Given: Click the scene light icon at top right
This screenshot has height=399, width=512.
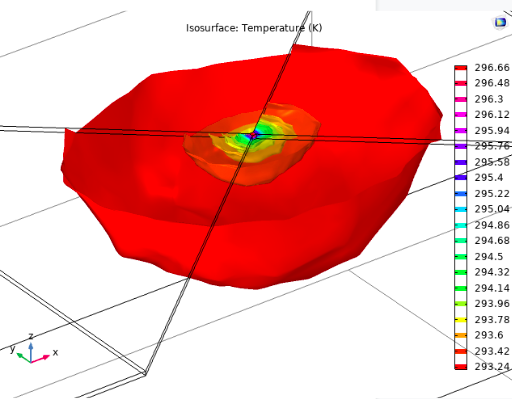Looking at the screenshot, I should click(500, 22).
